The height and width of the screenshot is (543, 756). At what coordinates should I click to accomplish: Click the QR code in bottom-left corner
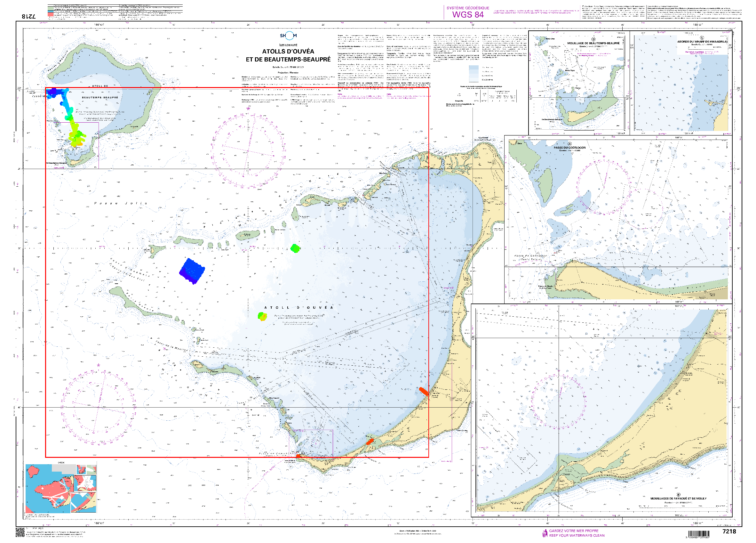point(20,532)
